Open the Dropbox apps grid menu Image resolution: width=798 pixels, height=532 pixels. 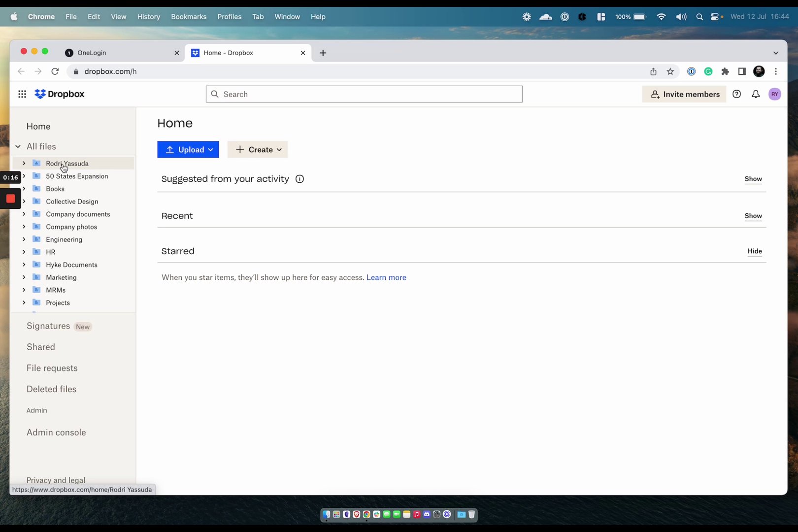tap(22, 94)
